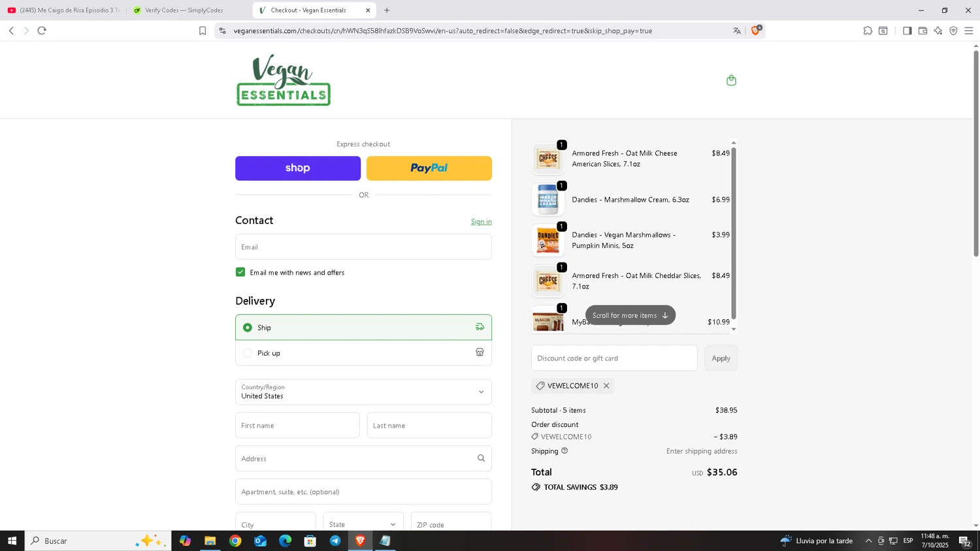Click the Pumpkin Minis marshmallows thumbnail
This screenshot has height=551, width=980.
pyautogui.click(x=548, y=240)
